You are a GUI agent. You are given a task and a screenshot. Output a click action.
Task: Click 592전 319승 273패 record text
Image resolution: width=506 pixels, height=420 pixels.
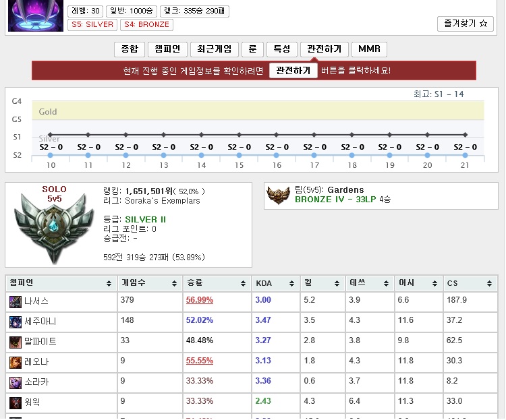point(154,258)
